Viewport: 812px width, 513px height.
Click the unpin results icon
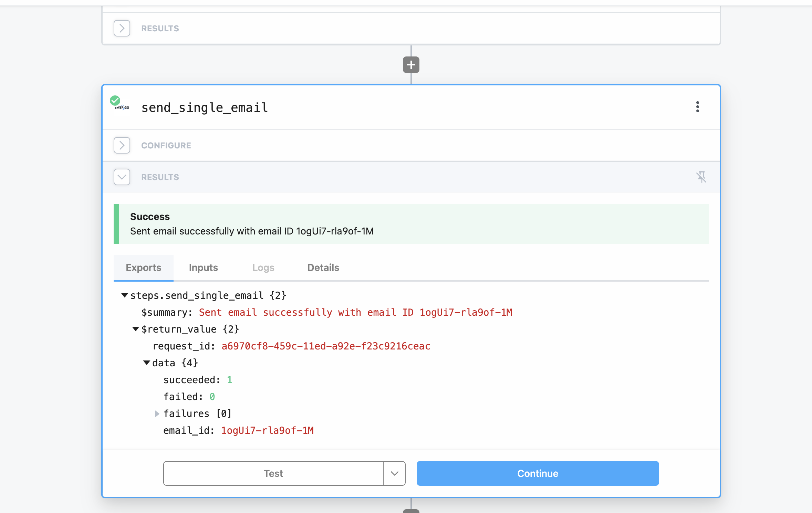point(701,177)
